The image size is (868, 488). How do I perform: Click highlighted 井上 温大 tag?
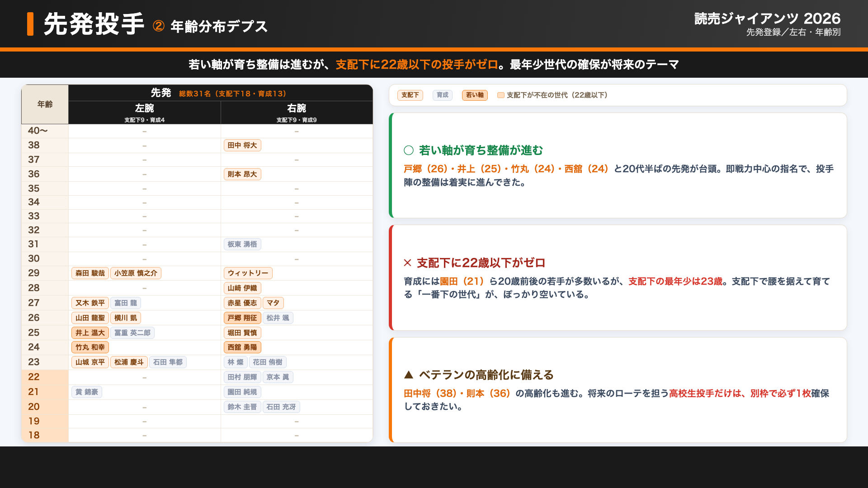point(90,333)
